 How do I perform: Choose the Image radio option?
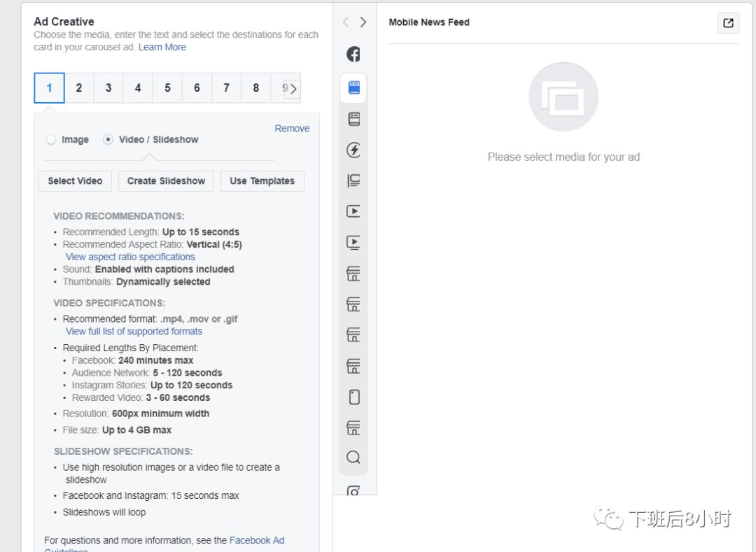click(x=50, y=139)
